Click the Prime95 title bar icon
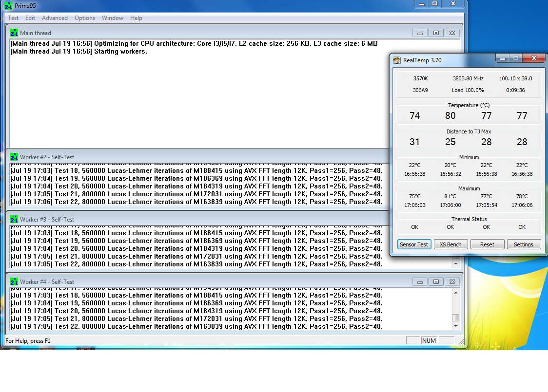The image size is (548, 392). (x=8, y=5)
